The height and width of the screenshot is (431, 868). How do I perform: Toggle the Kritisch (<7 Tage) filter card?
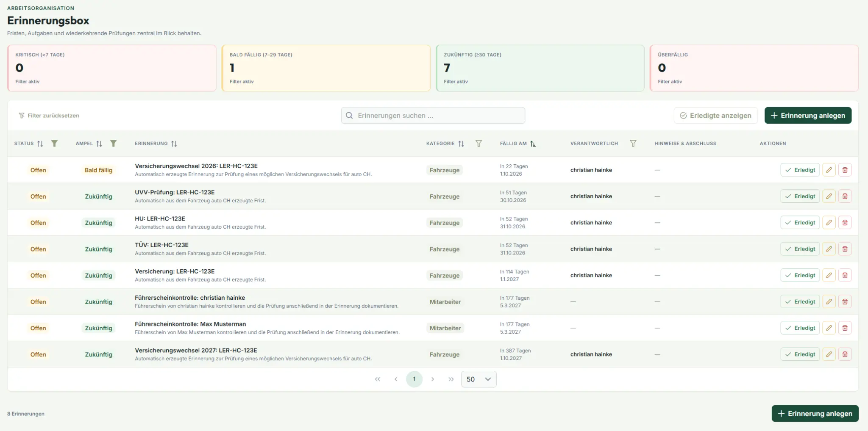pyautogui.click(x=112, y=68)
